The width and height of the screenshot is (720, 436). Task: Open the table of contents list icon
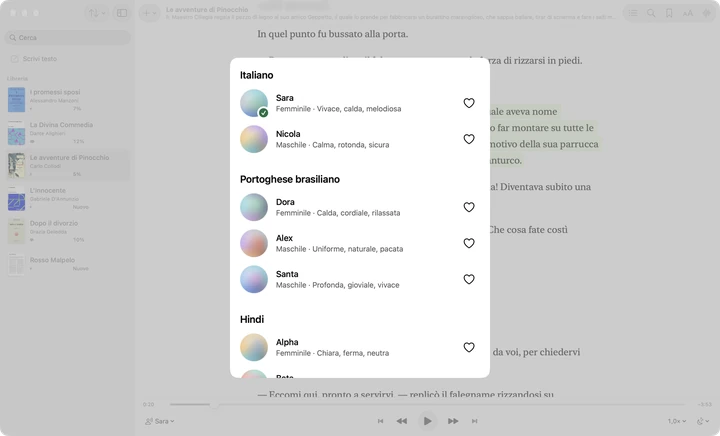click(633, 13)
